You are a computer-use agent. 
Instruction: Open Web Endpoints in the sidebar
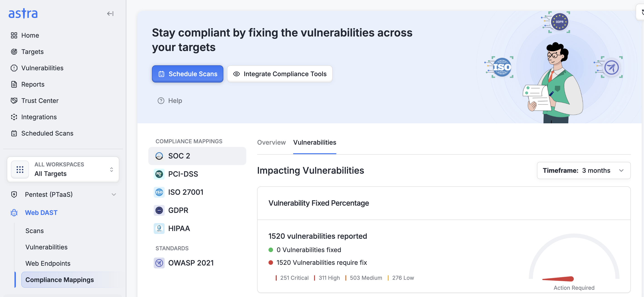click(48, 263)
